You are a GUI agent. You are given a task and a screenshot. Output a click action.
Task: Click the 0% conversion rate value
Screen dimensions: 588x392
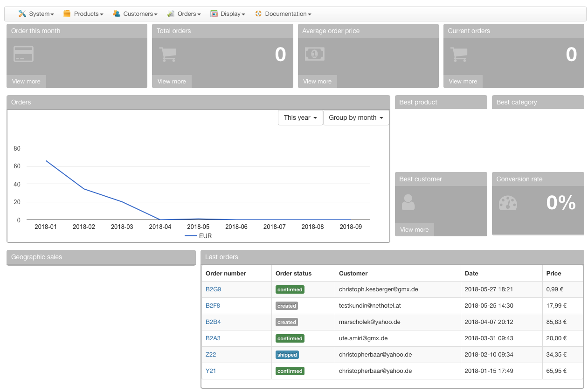(561, 203)
